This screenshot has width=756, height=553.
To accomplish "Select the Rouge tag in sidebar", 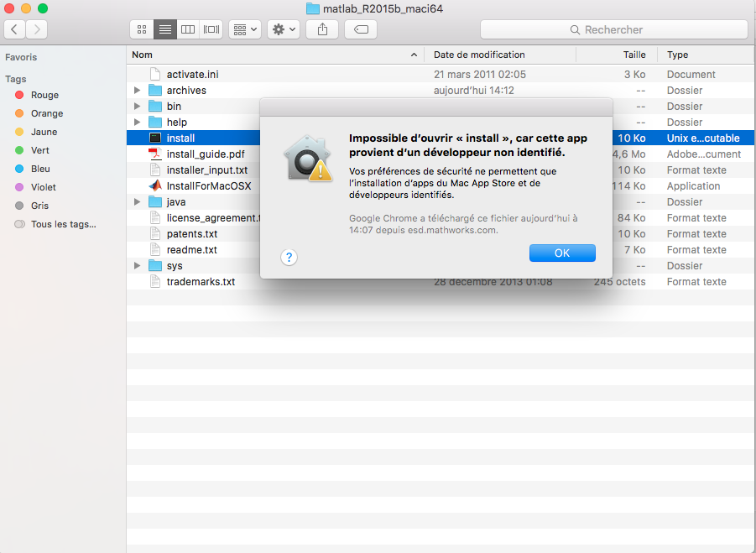I will (x=44, y=95).
